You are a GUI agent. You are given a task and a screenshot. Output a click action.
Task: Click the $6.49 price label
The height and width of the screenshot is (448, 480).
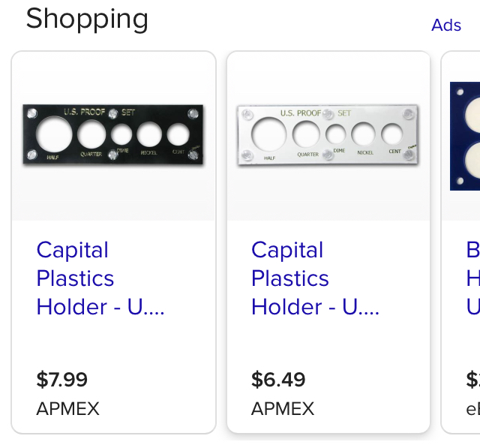(278, 380)
